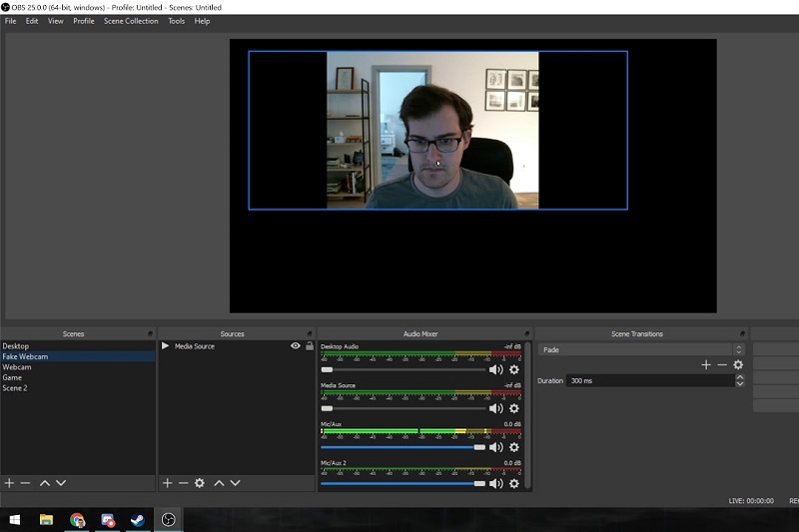Open the Windows Start menu
This screenshot has height=532, width=799.
click(x=14, y=520)
